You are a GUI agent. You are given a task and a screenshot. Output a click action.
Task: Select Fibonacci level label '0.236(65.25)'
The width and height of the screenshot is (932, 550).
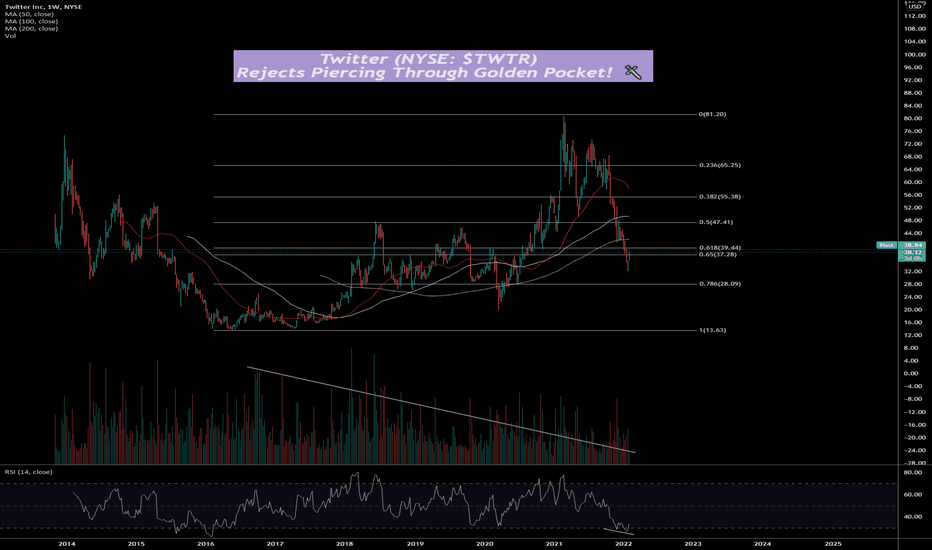click(x=720, y=165)
